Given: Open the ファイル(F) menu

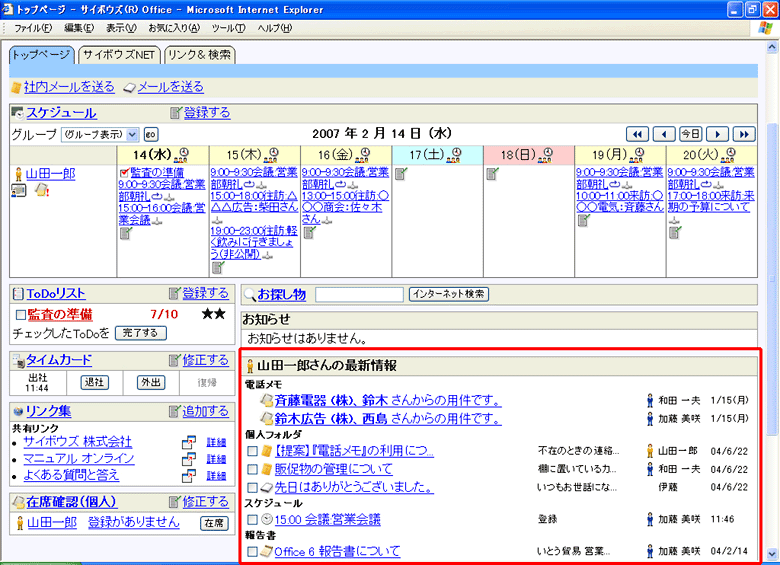Looking at the screenshot, I should click(x=33, y=28).
